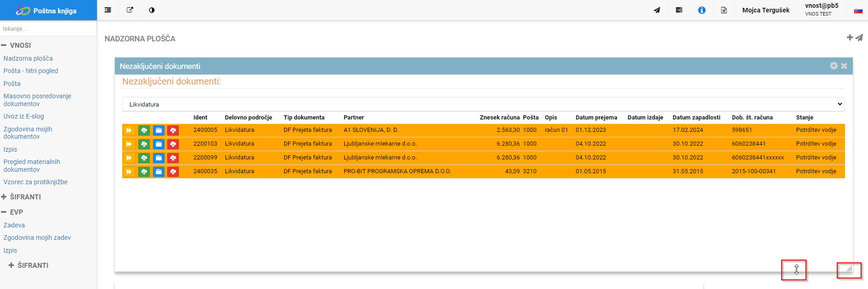Click the Datum zapadlosti column header
868x289 pixels.
[x=697, y=118]
